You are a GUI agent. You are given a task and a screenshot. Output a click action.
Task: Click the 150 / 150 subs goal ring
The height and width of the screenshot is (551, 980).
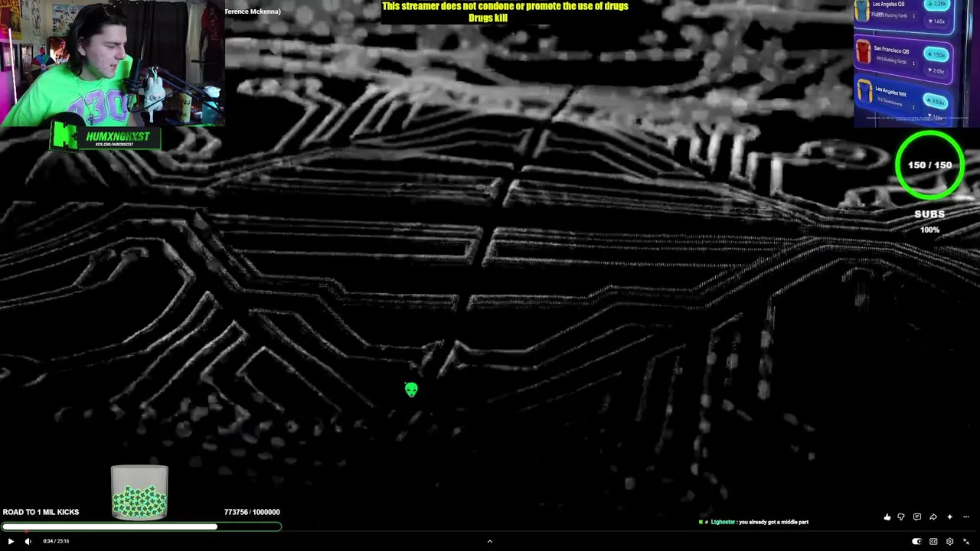point(929,165)
